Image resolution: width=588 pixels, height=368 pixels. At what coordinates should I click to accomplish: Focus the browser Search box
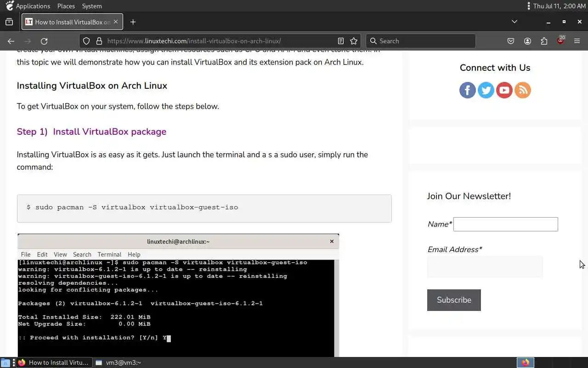420,41
